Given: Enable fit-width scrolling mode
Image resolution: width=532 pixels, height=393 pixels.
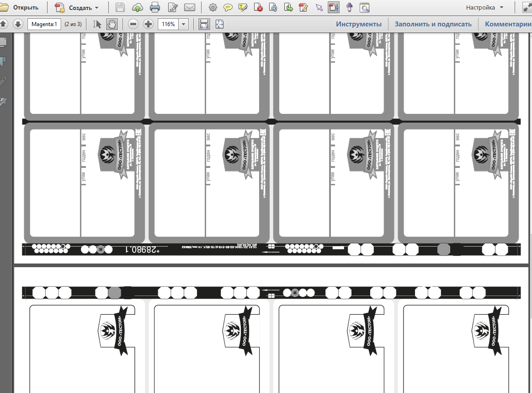Looking at the screenshot, I should point(204,24).
